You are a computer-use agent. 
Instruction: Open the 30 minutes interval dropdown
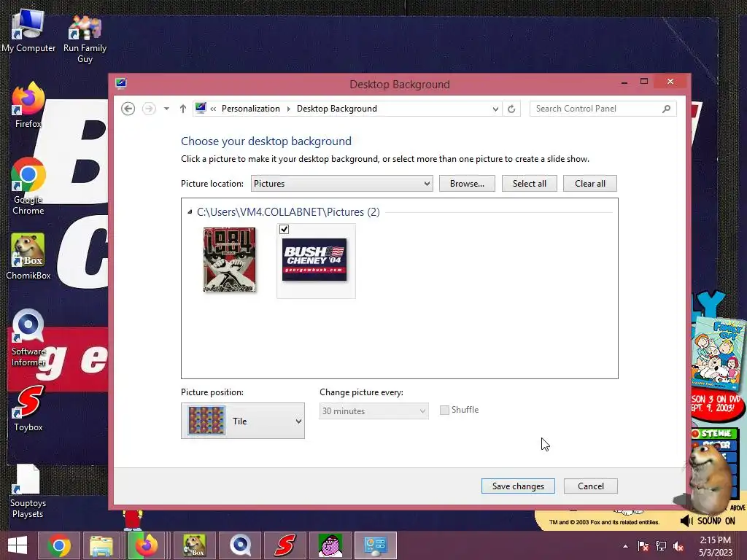click(373, 411)
